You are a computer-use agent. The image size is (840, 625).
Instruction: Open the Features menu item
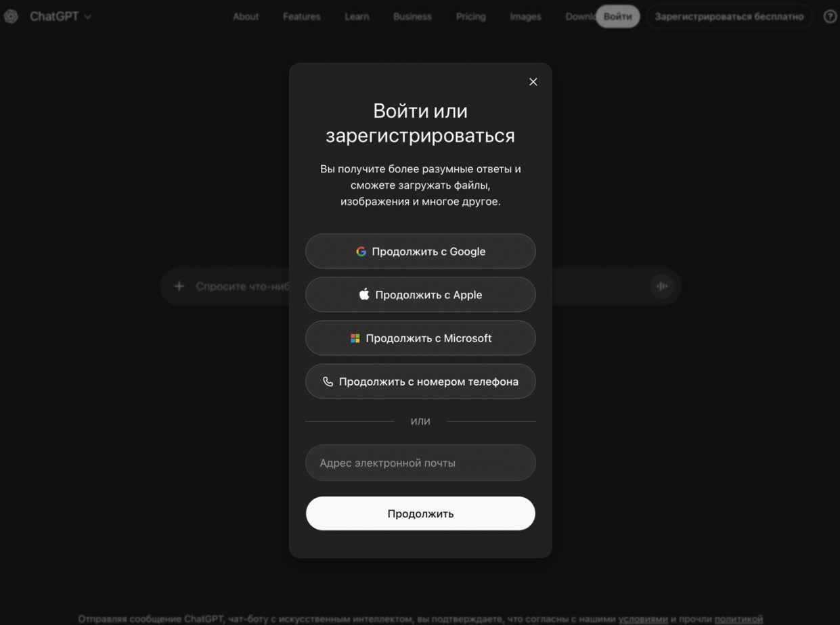(301, 16)
